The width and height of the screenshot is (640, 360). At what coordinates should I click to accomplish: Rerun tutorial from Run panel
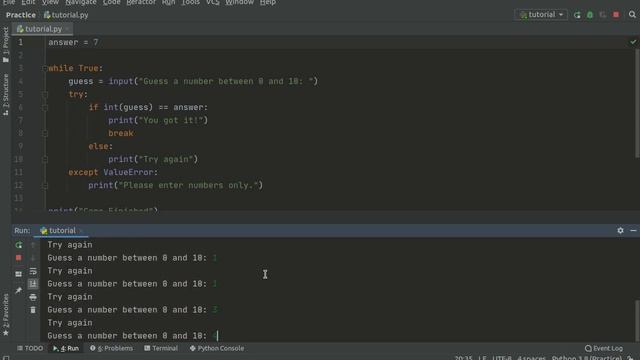[x=18, y=245]
